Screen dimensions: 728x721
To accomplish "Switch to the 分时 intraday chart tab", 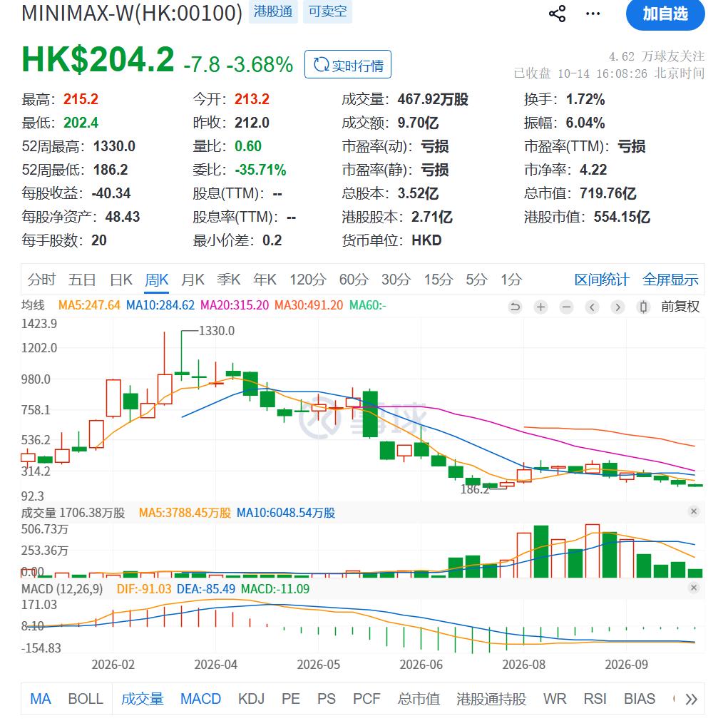I will click(41, 280).
